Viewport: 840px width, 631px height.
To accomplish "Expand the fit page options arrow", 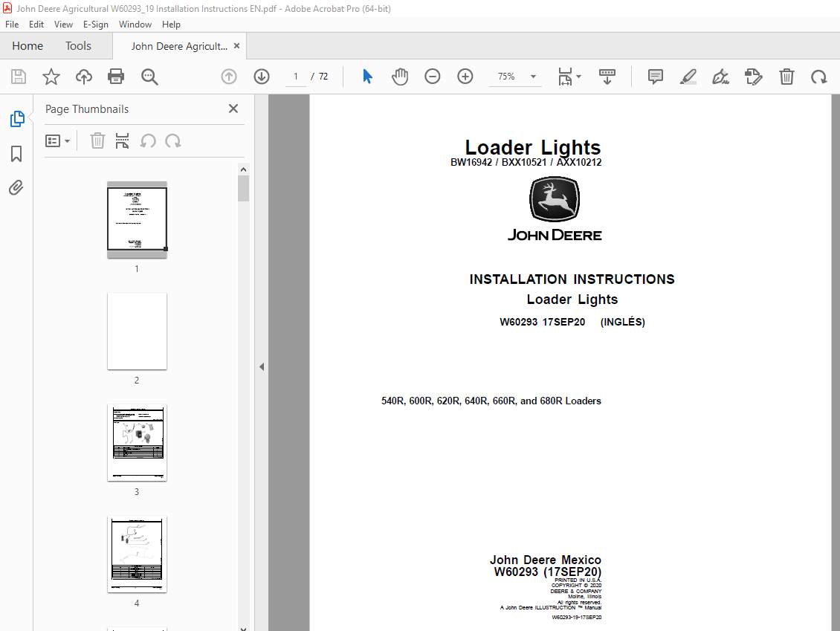I will point(578,77).
